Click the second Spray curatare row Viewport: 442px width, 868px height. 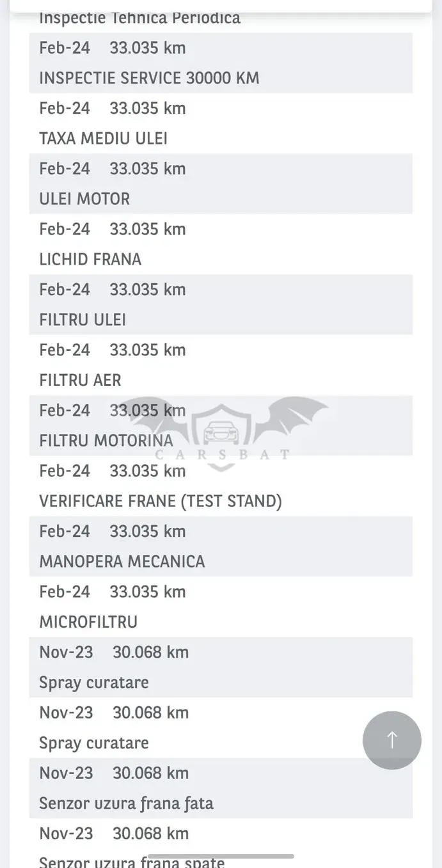221,727
